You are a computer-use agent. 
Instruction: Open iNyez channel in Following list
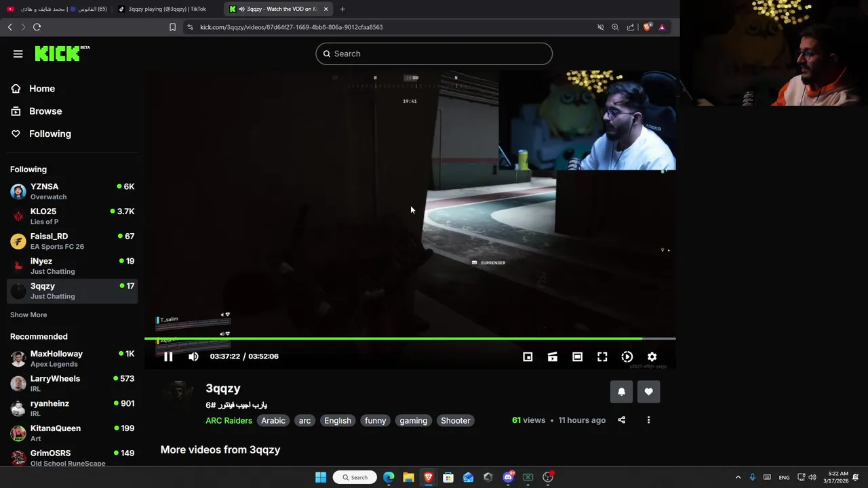coord(73,266)
